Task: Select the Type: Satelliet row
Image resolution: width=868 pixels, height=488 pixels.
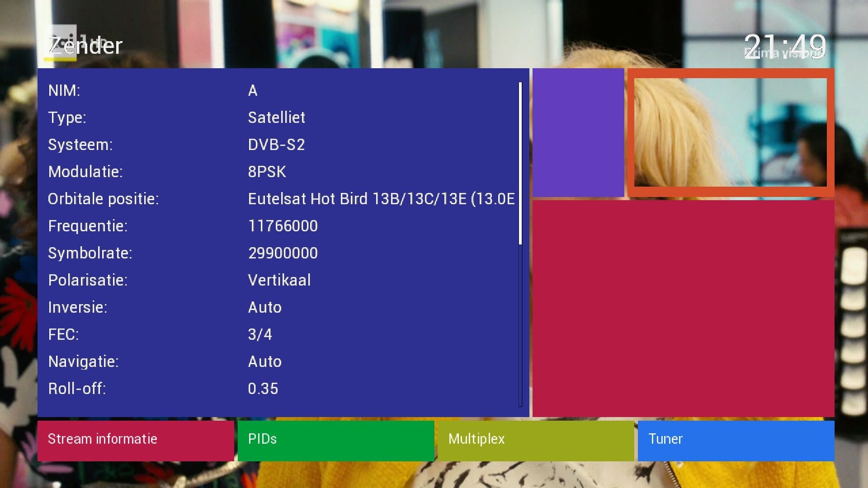Action: click(282, 117)
